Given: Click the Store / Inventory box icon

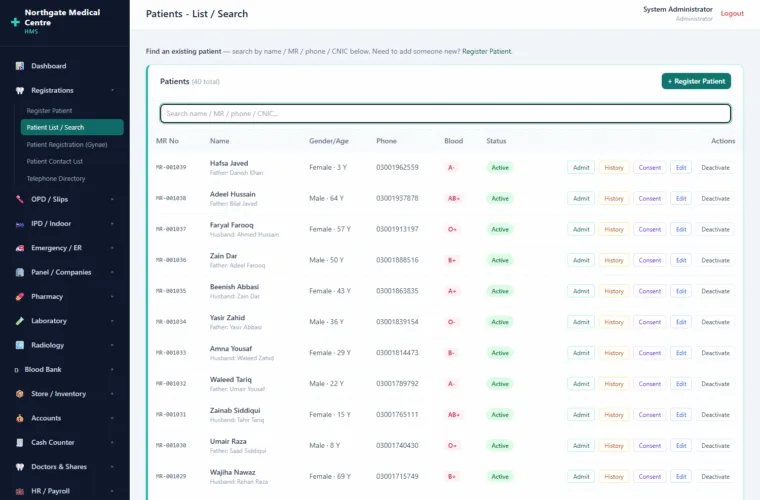Looking at the screenshot, I should pyautogui.click(x=19, y=394).
